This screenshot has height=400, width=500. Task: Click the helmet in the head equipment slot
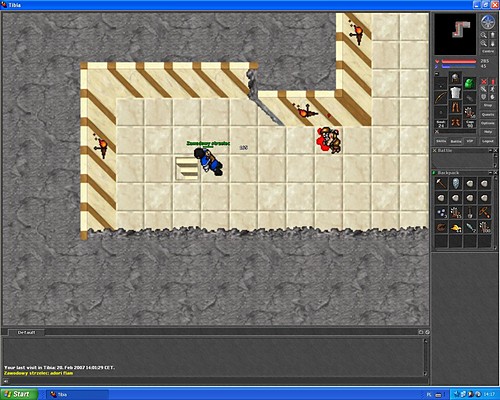coord(455,78)
